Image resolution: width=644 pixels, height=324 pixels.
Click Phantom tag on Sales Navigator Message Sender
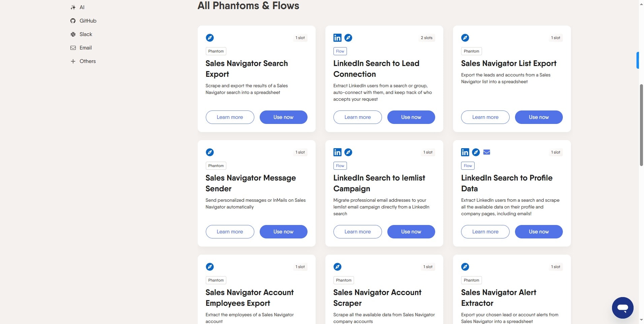(216, 166)
